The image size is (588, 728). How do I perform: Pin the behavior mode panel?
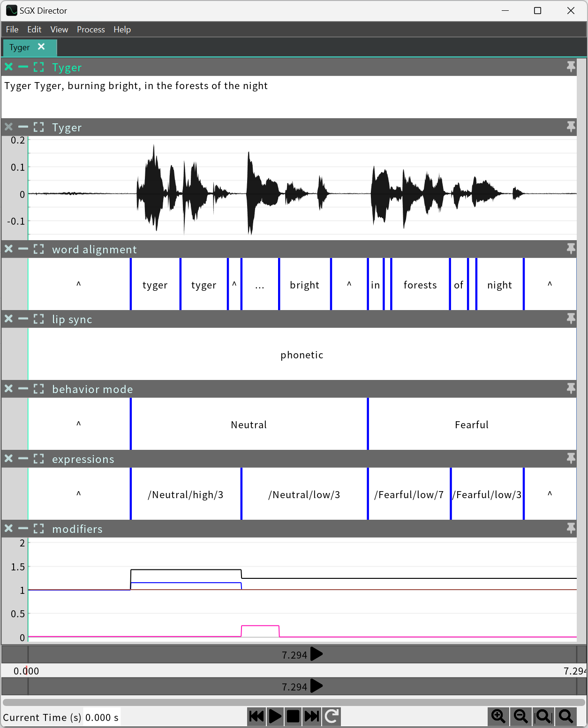[571, 389]
